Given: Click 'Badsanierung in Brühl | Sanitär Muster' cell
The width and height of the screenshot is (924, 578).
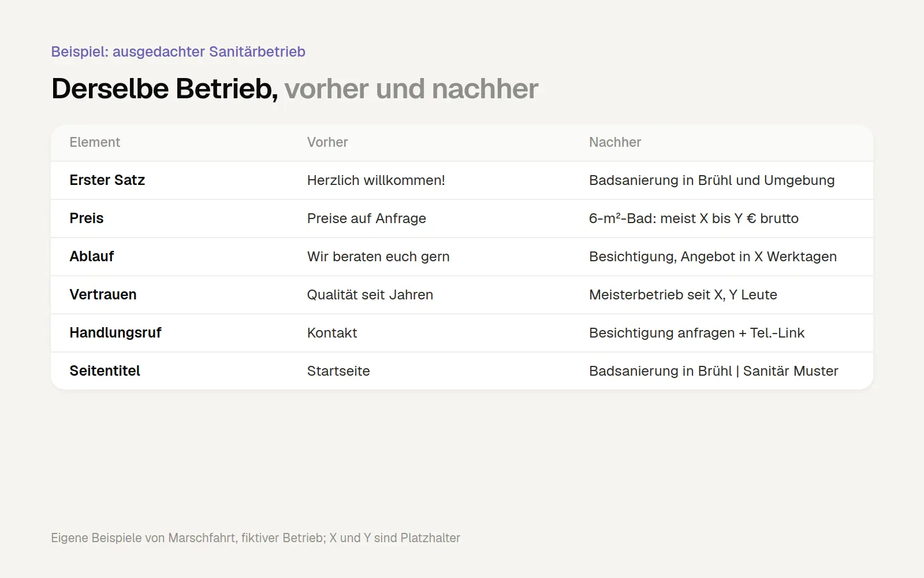Looking at the screenshot, I should point(714,371).
